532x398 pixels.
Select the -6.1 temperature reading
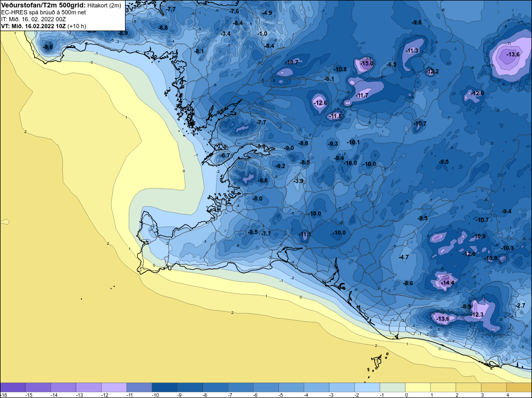tap(329, 79)
